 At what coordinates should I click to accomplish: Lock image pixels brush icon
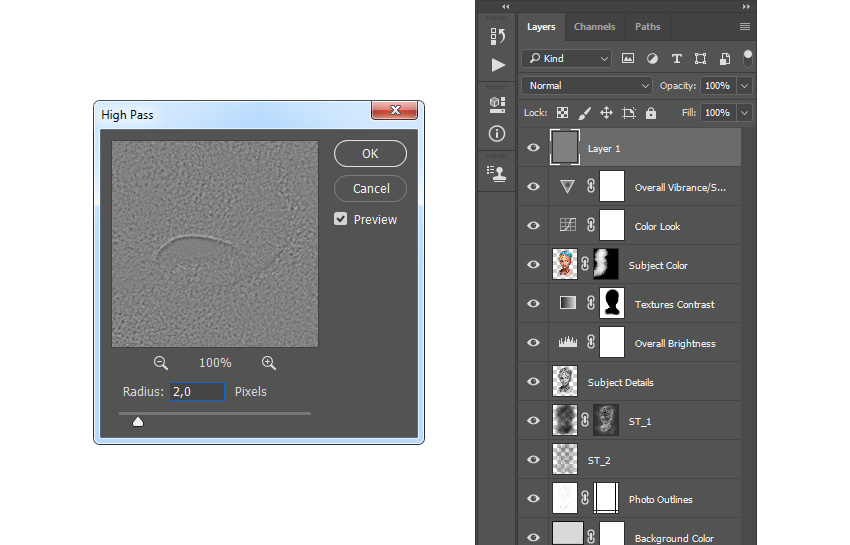[x=584, y=113]
